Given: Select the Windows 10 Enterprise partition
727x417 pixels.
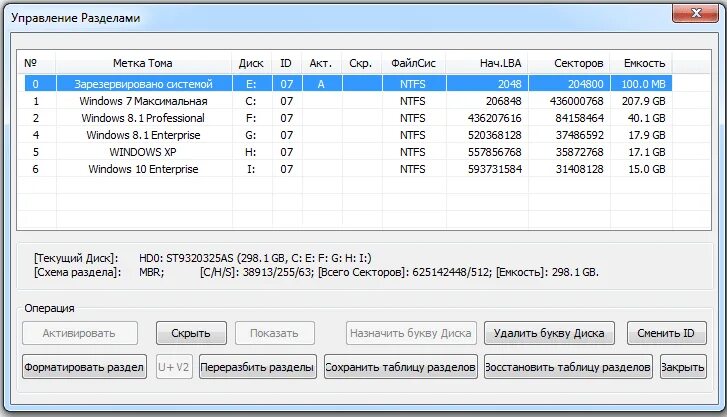Looking at the screenshot, I should (348, 169).
